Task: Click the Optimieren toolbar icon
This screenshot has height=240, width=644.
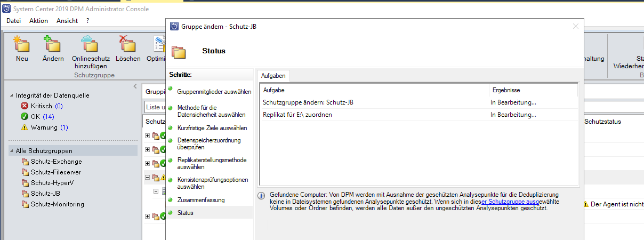Action: coord(159,44)
